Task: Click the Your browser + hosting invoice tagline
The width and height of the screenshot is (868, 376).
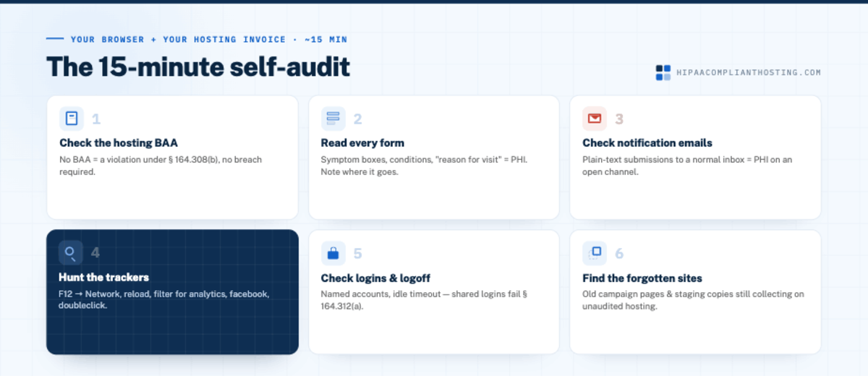Action: 208,39
